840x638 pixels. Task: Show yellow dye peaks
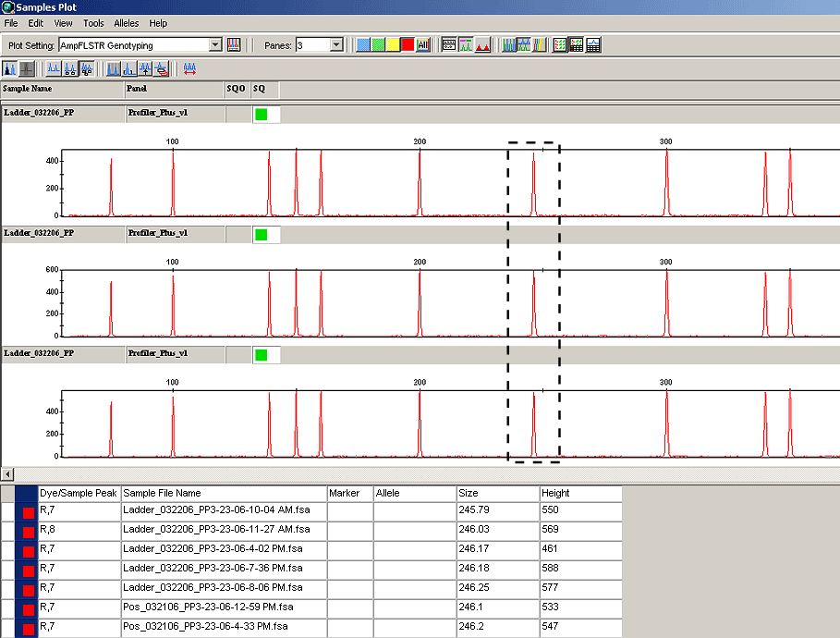click(x=393, y=45)
